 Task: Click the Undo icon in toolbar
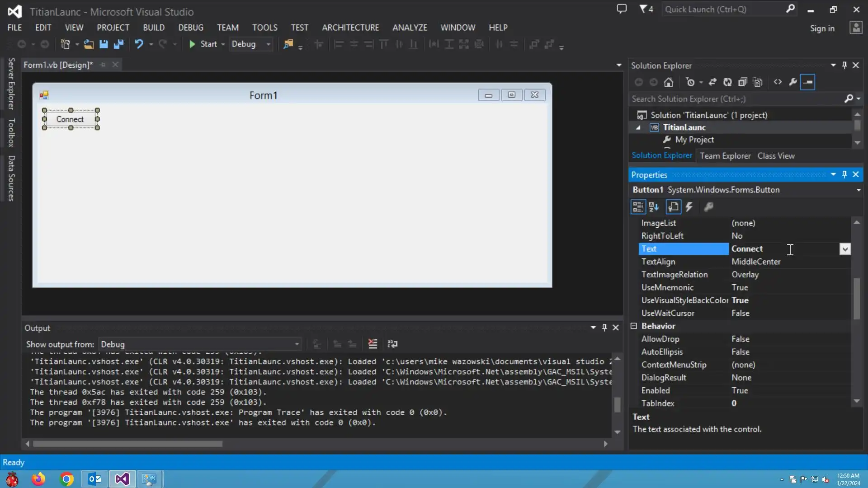139,44
